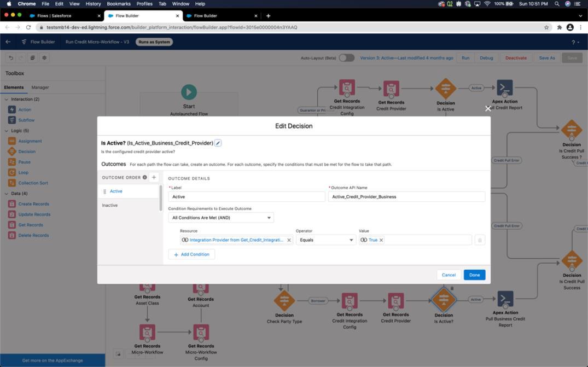Remove the Integration Provider resource with its X
The width and height of the screenshot is (588, 367).
pyautogui.click(x=289, y=240)
